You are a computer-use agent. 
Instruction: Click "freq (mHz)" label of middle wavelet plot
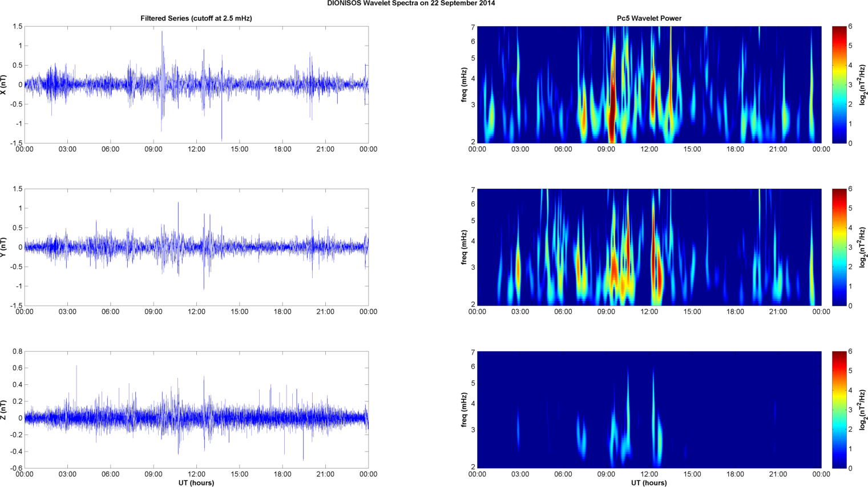coord(465,247)
